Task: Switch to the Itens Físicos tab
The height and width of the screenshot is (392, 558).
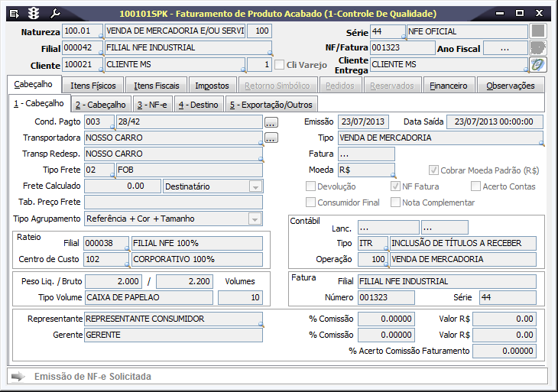Action: tap(93, 86)
